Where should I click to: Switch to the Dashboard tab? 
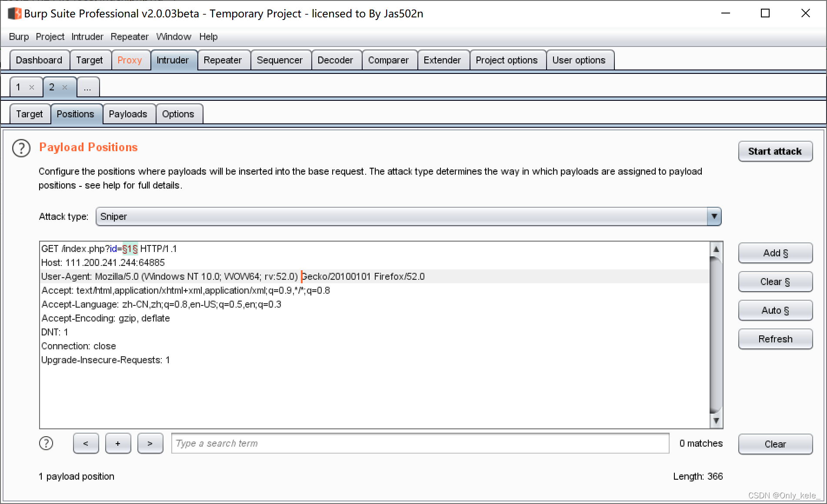coord(39,60)
